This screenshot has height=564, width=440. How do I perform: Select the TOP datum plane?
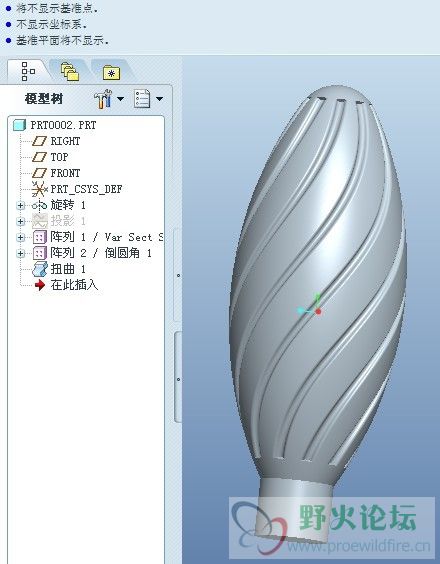coord(59,157)
